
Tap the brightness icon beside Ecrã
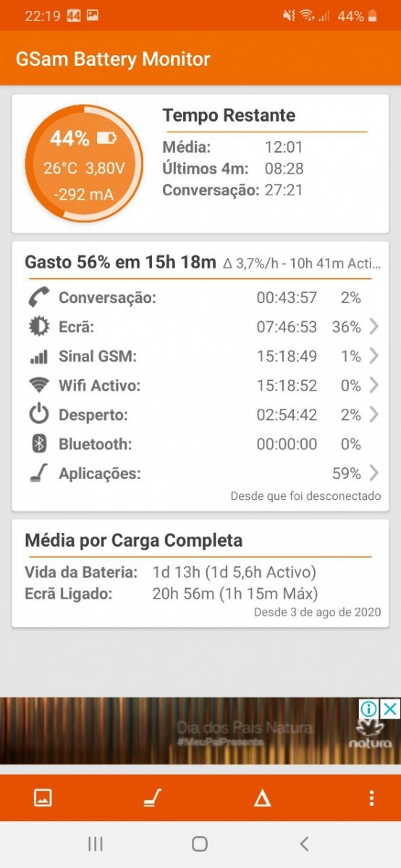[x=38, y=327]
